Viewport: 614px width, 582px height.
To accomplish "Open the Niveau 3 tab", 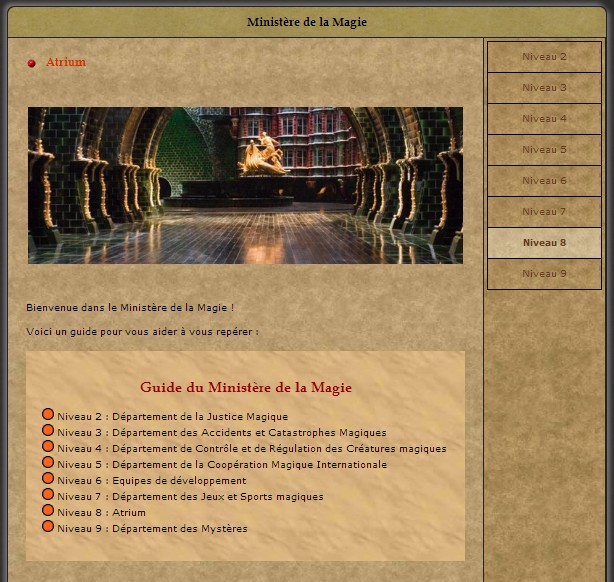I will (x=544, y=88).
